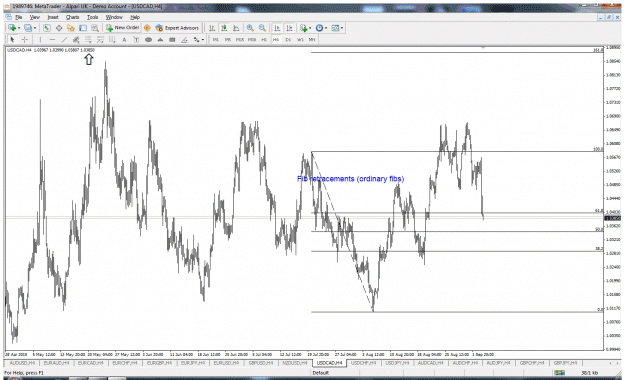Select the Rectangle drawing tool
The height and width of the screenshot is (380, 625).
[172, 39]
